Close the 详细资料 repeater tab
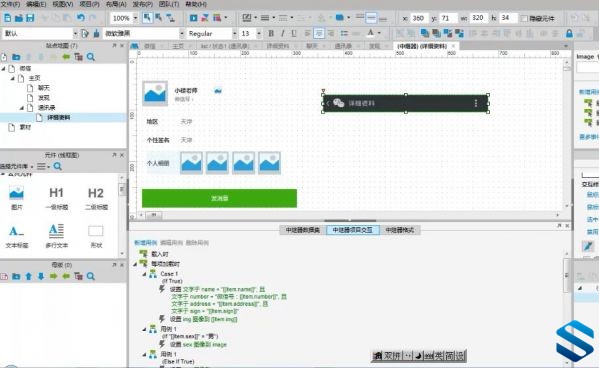Screen dimensions: 599x368 click(x=453, y=46)
